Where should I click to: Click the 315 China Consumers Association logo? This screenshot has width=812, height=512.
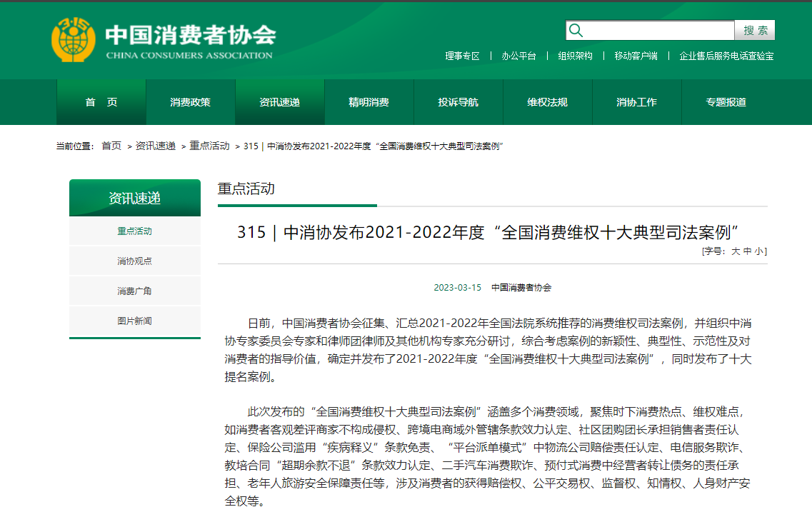[74, 39]
